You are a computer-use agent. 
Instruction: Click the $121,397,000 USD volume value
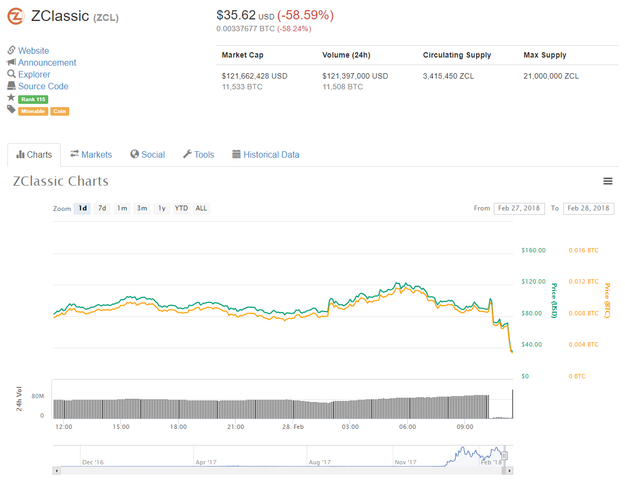pyautogui.click(x=355, y=76)
